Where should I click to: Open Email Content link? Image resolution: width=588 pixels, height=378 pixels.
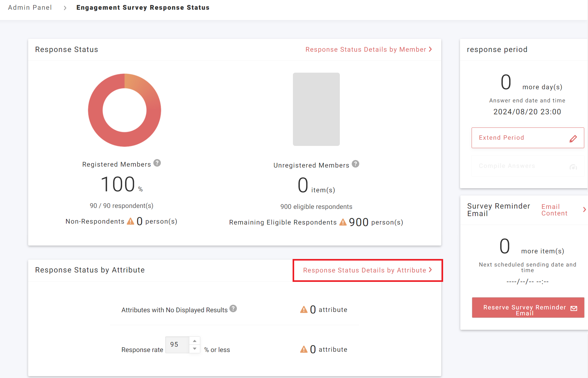(554, 210)
